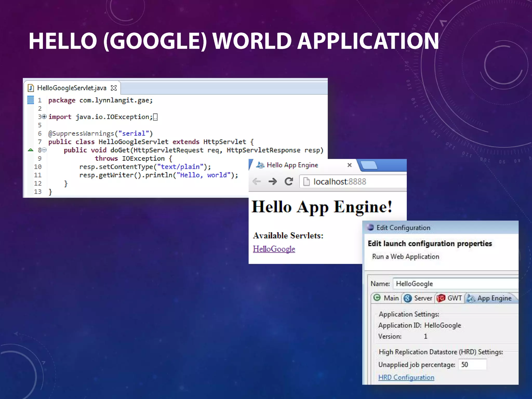Expand collapsed imports box after IOException
This screenshot has width=532, height=399.
click(155, 117)
